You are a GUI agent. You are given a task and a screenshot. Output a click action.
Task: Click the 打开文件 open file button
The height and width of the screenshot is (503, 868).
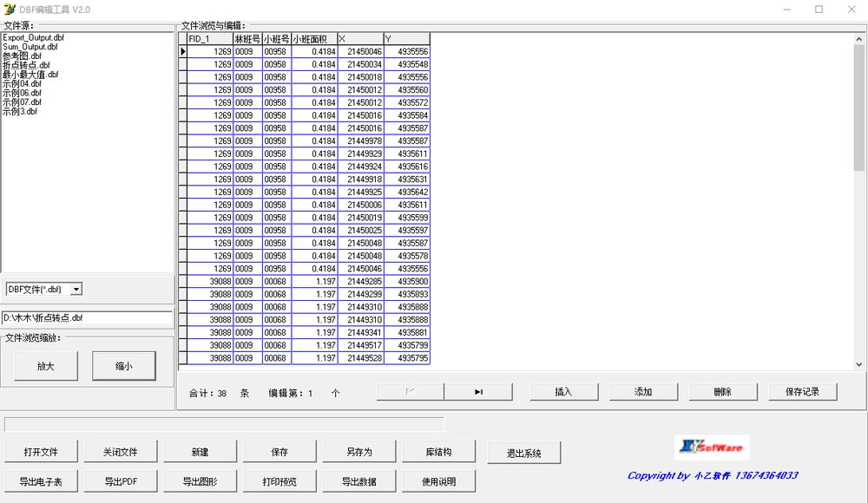point(41,452)
